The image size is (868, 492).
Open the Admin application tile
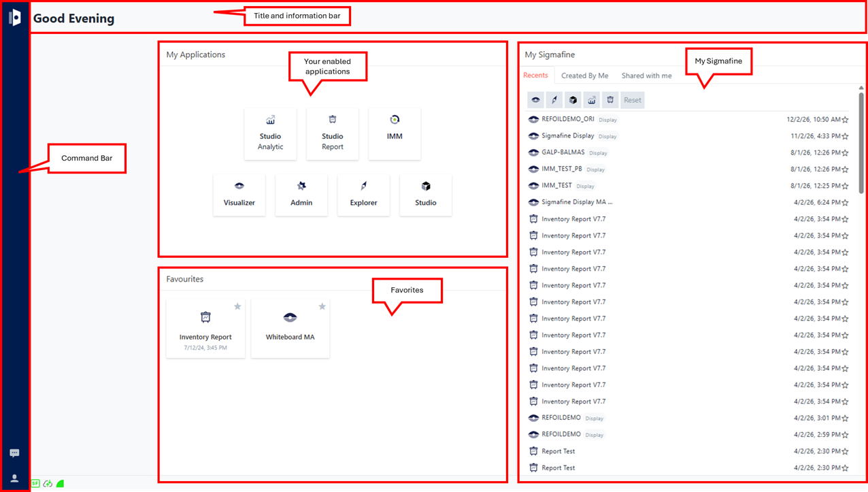click(x=301, y=195)
